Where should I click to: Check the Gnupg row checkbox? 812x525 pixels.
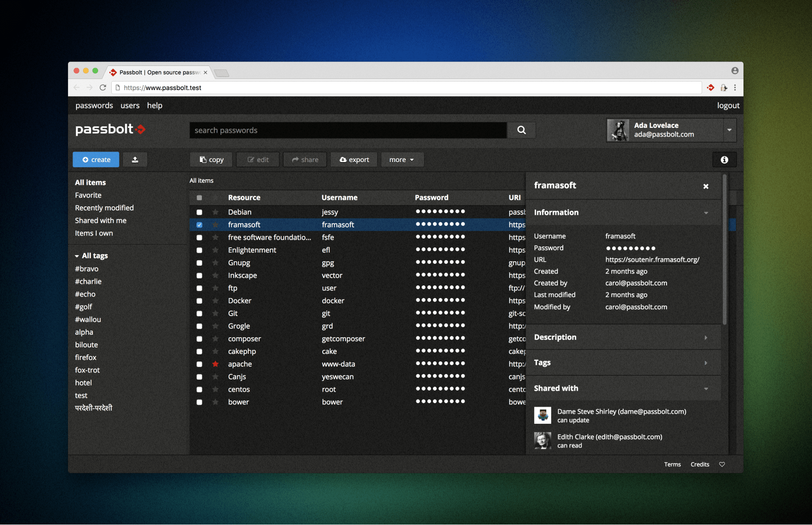point(199,263)
